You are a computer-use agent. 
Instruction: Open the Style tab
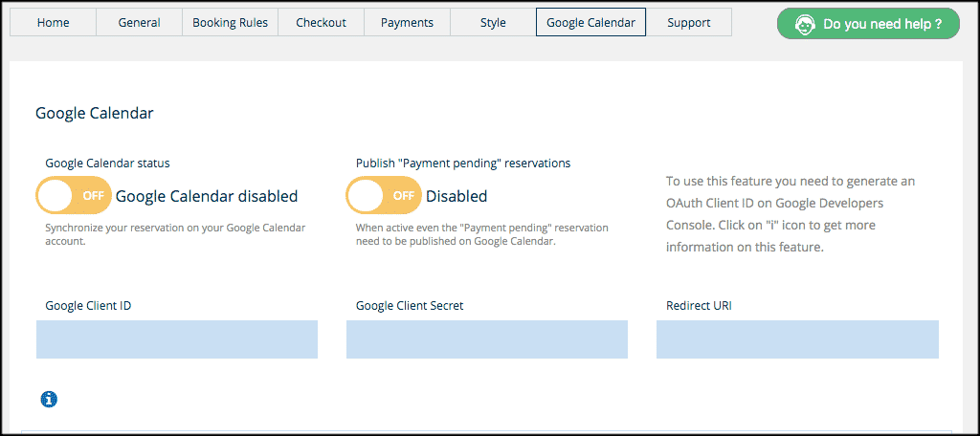point(493,23)
